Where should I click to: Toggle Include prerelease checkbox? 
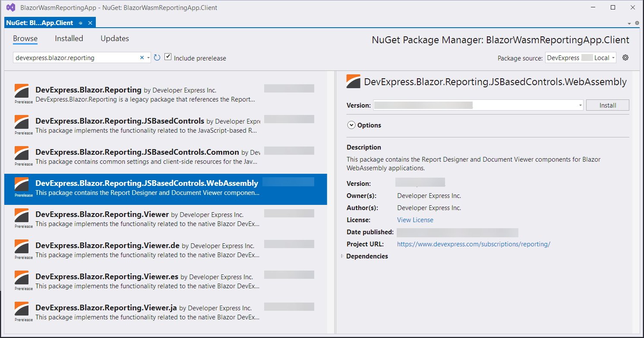[168, 57]
